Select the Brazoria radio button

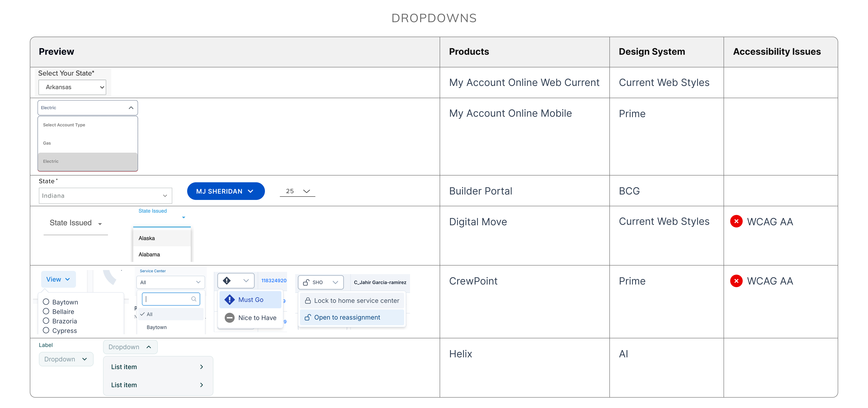(x=46, y=321)
